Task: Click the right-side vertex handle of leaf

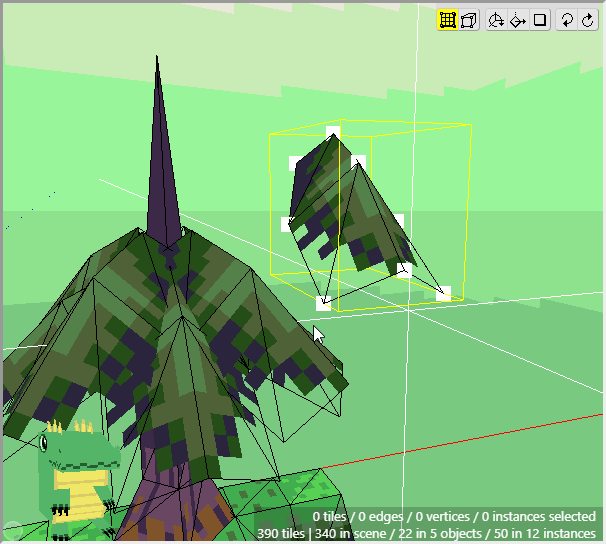Action: [x=397, y=221]
